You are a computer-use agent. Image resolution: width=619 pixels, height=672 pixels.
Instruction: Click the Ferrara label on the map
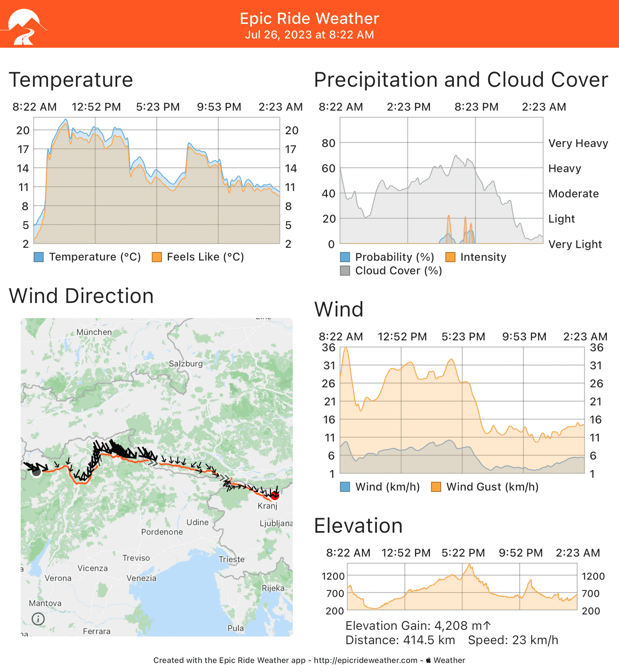97,631
